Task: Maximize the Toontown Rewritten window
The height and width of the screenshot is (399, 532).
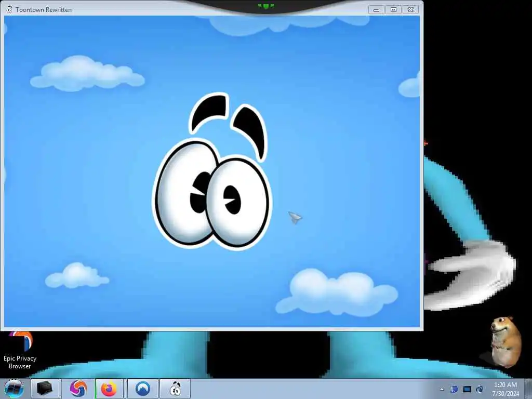Action: (x=393, y=10)
